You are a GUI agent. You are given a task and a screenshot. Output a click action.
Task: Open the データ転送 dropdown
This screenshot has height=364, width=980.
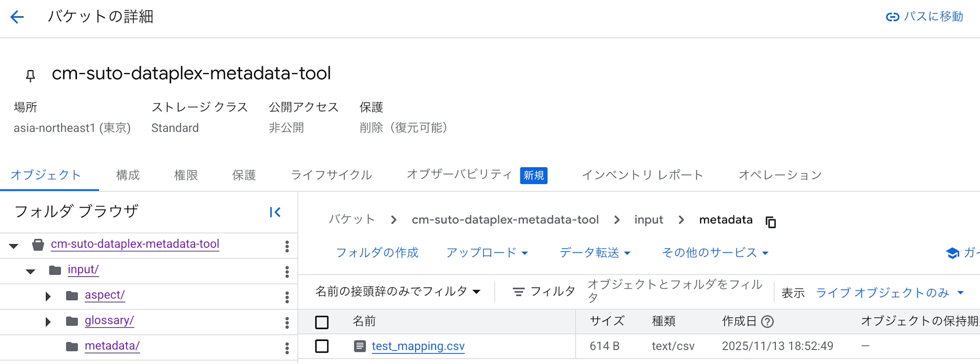[595, 253]
